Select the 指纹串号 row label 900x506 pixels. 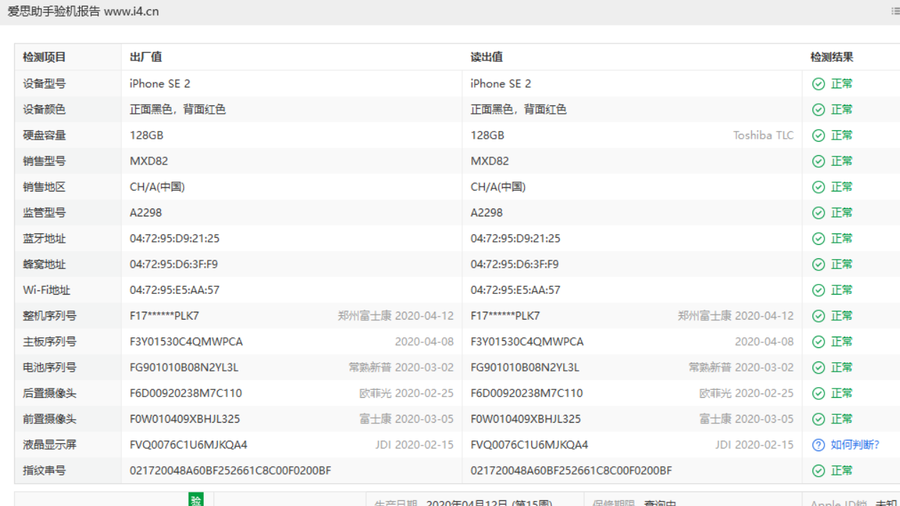coord(44,471)
